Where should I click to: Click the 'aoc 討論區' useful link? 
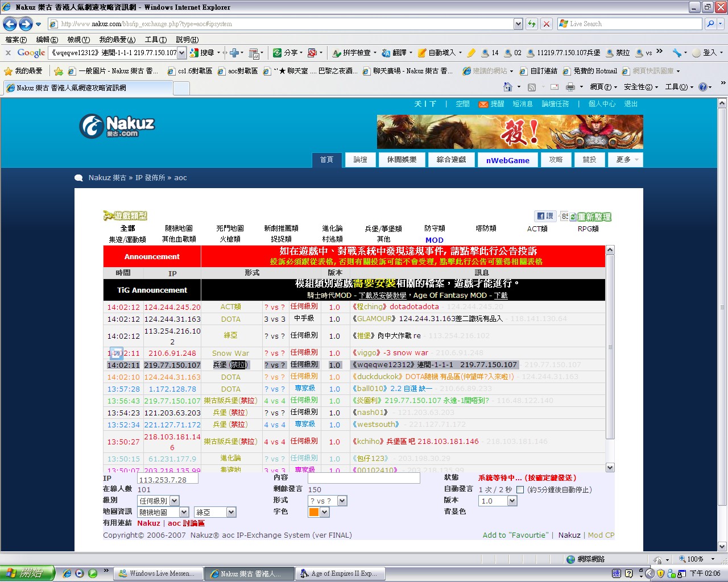(x=186, y=523)
